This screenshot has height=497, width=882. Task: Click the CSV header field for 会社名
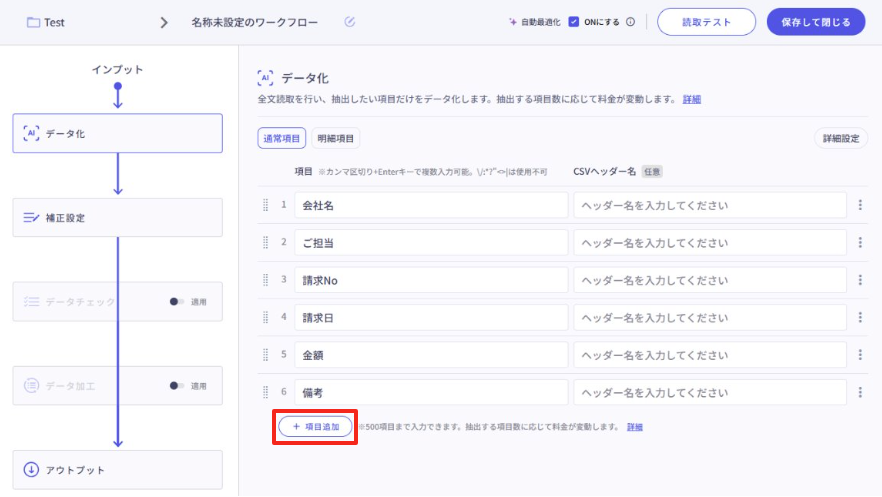(711, 205)
